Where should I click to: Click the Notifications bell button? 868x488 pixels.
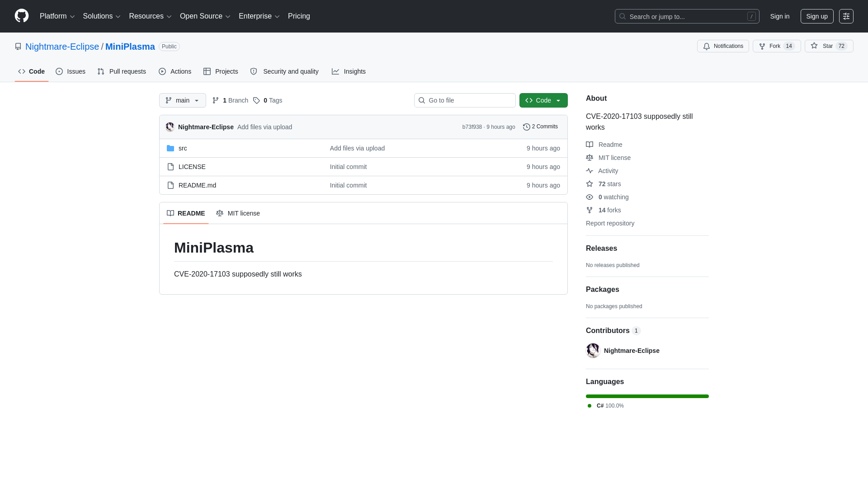pos(723,46)
